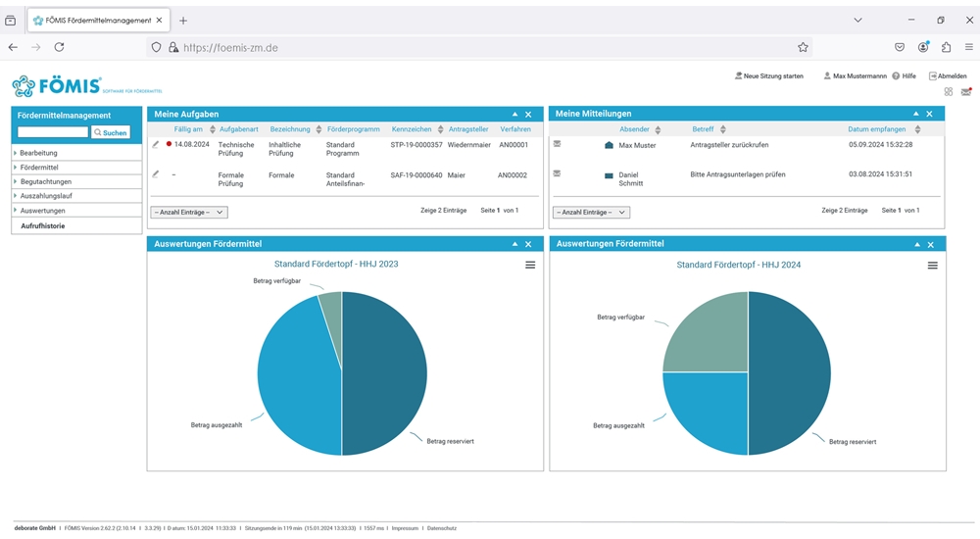Open Impressum in the footer
The image size is (980, 539).
click(x=405, y=528)
